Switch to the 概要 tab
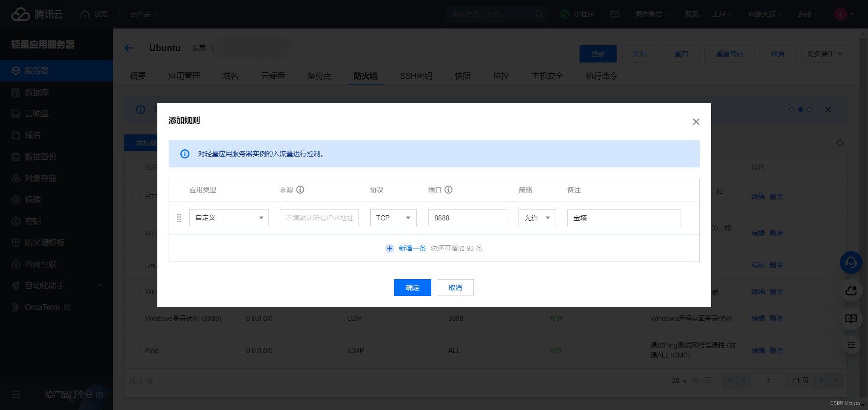 [x=138, y=76]
